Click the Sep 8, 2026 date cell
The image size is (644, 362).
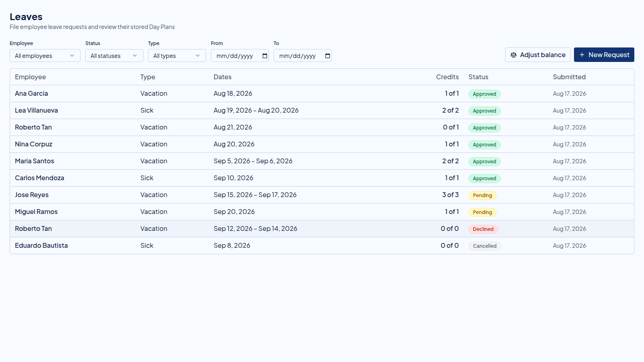(232, 245)
